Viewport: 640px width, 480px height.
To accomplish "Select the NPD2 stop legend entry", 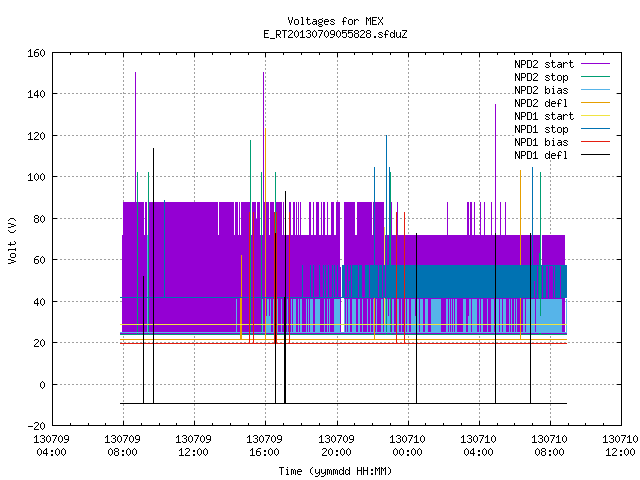I will point(541,77).
